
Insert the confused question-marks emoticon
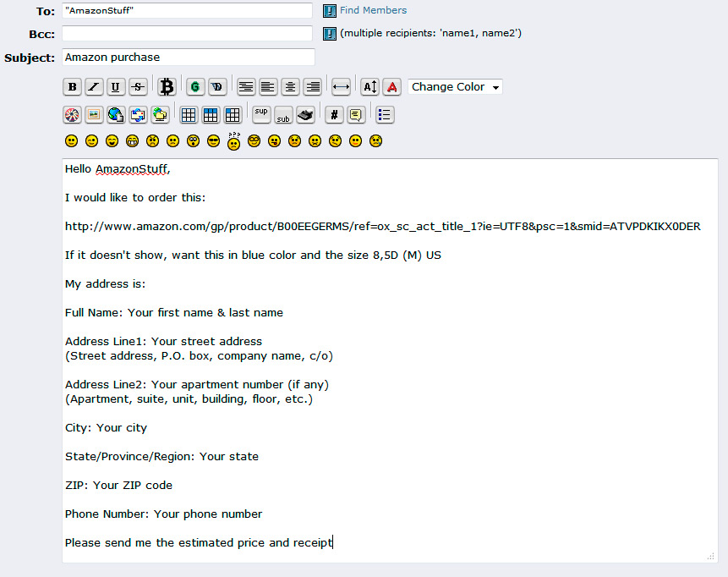(234, 141)
